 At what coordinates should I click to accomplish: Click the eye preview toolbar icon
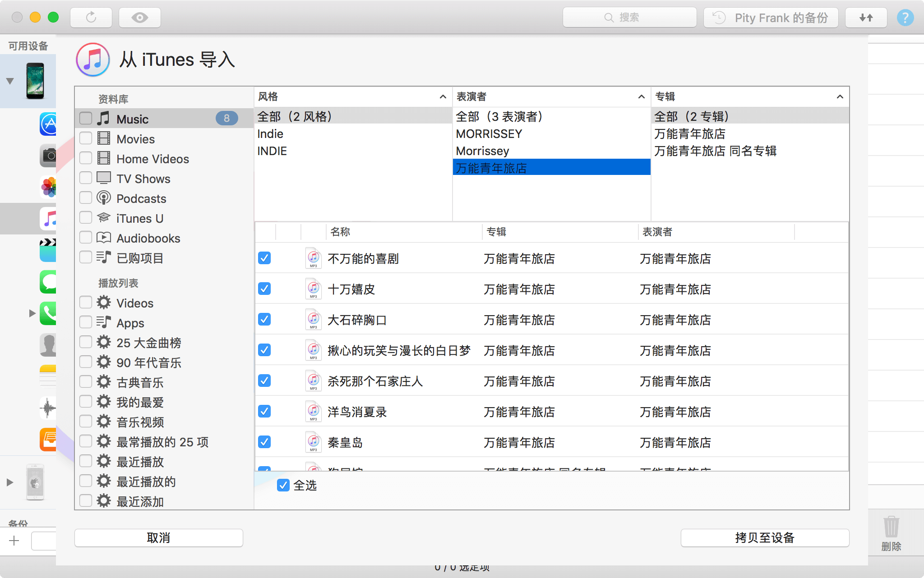point(139,18)
